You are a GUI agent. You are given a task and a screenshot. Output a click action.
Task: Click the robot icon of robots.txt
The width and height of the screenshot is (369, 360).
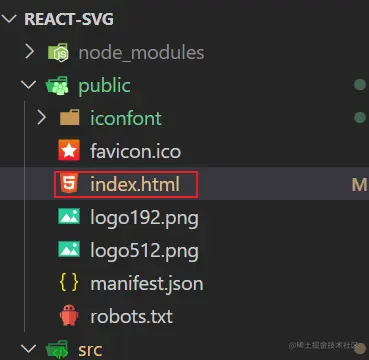[x=69, y=314]
